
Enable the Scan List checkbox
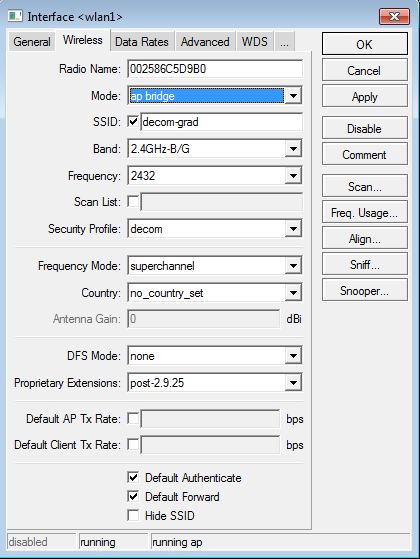[x=133, y=202]
